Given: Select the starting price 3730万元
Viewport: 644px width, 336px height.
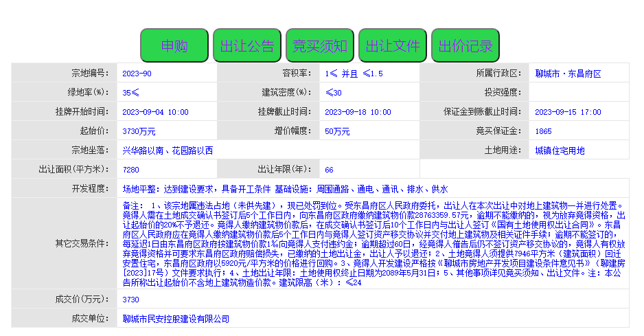Looking at the screenshot, I should (x=139, y=131).
